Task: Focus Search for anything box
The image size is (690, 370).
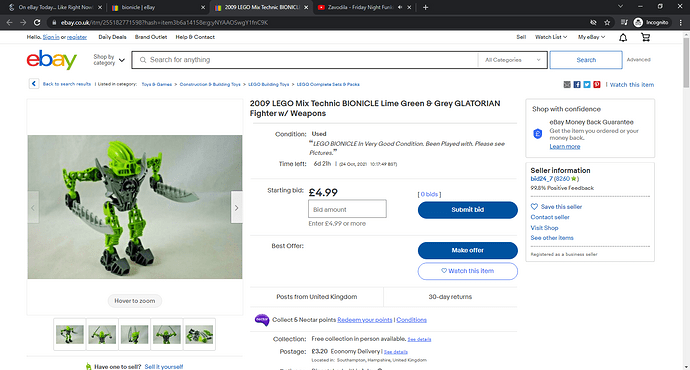Action: [x=305, y=60]
